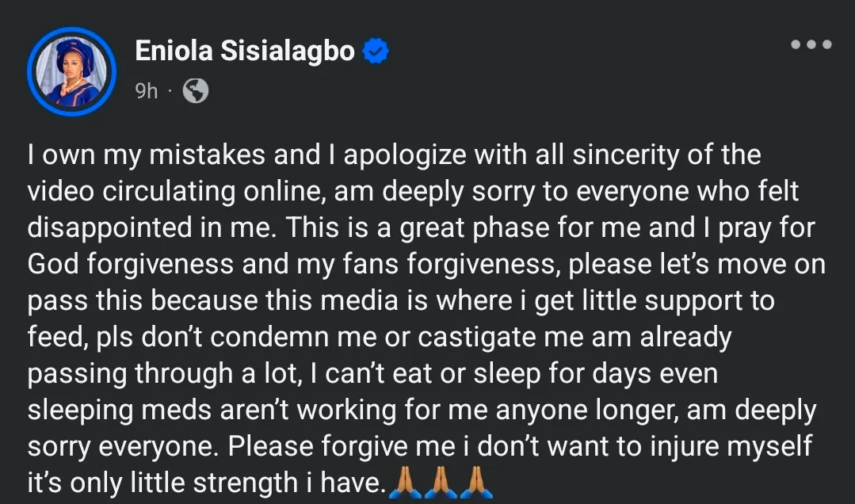Click the blue verified badge
855x504 pixels.
coord(376,52)
